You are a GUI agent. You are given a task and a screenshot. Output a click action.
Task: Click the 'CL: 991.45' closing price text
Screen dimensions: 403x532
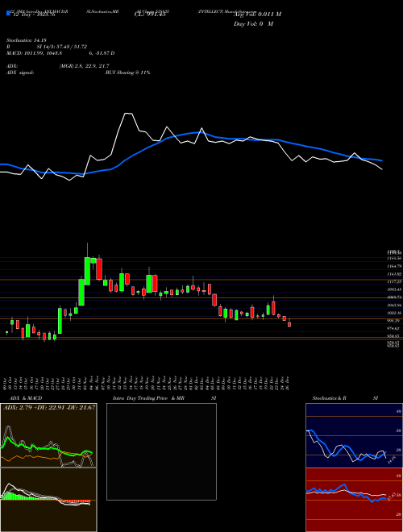[x=150, y=15]
